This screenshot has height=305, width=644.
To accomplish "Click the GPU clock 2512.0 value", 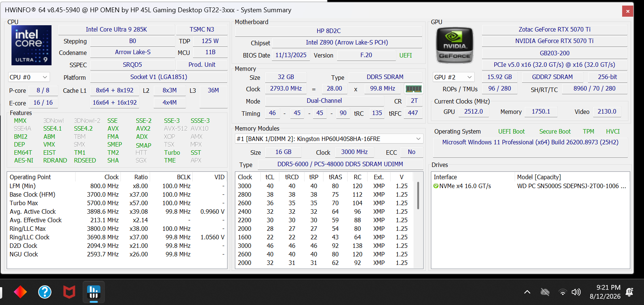I will (473, 111).
